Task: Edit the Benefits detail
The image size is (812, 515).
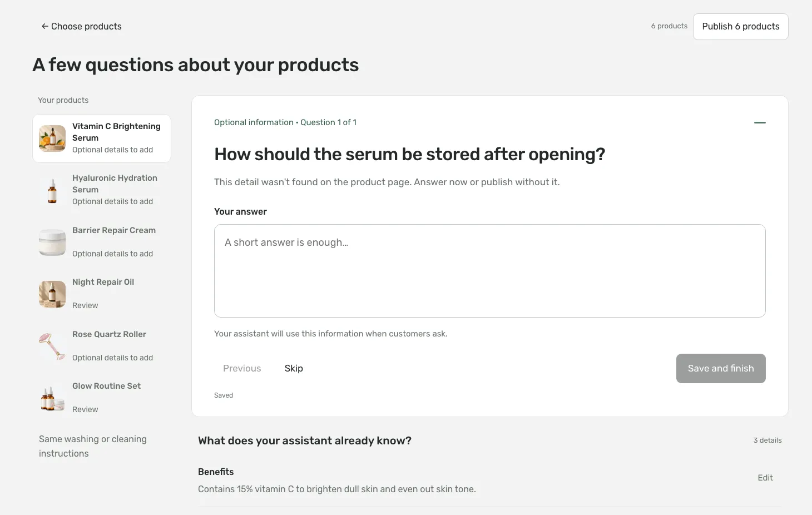Action: point(765,478)
